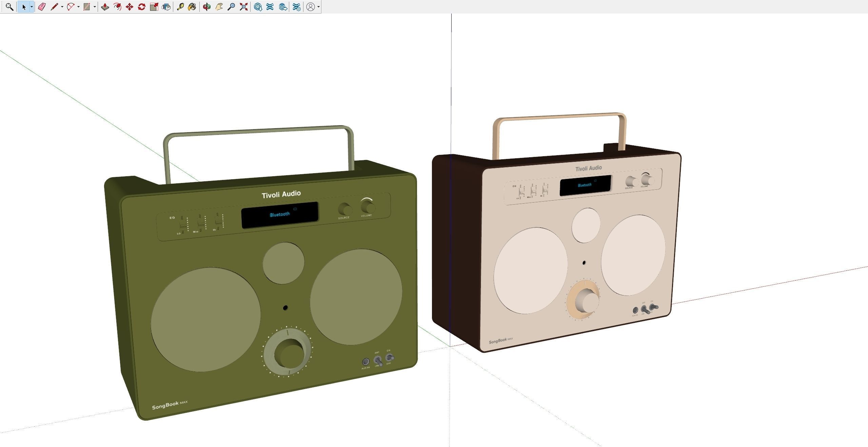Activate the Follow Me tool
Screen dimensions: 868x447
click(117, 6)
